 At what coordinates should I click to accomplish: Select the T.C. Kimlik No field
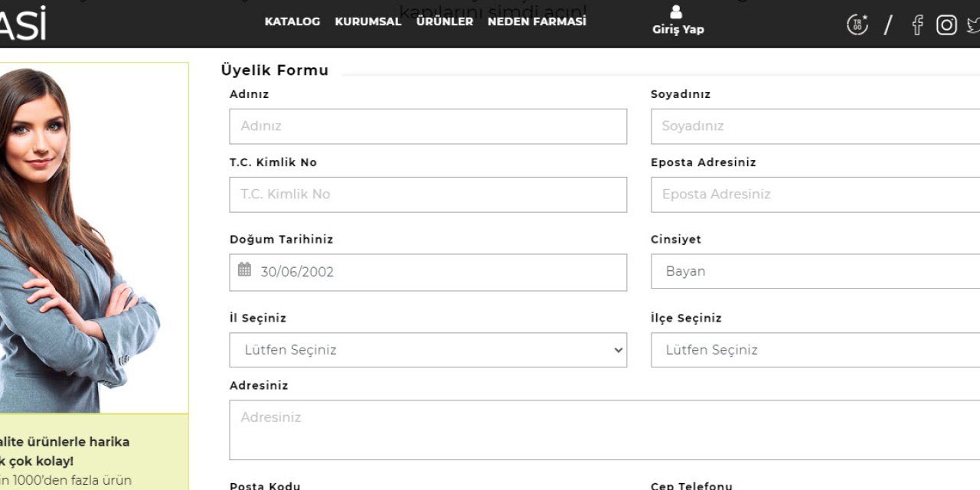pyautogui.click(x=428, y=194)
